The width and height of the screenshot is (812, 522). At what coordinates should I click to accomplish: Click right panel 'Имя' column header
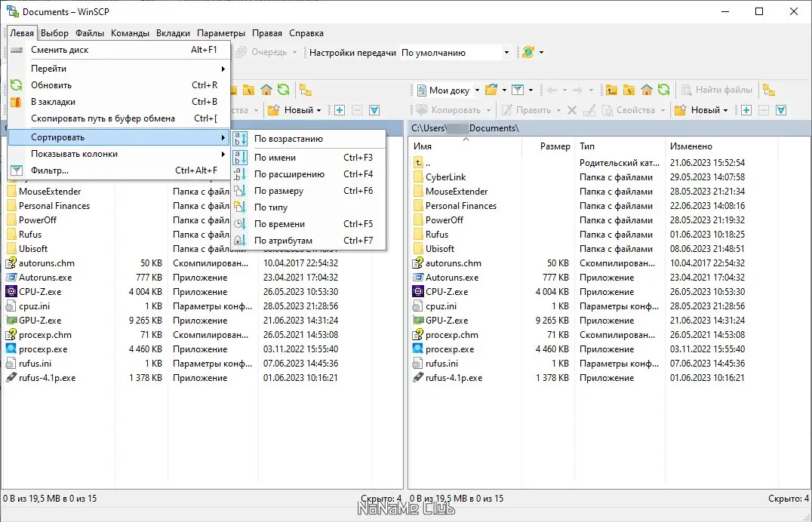tap(466, 146)
